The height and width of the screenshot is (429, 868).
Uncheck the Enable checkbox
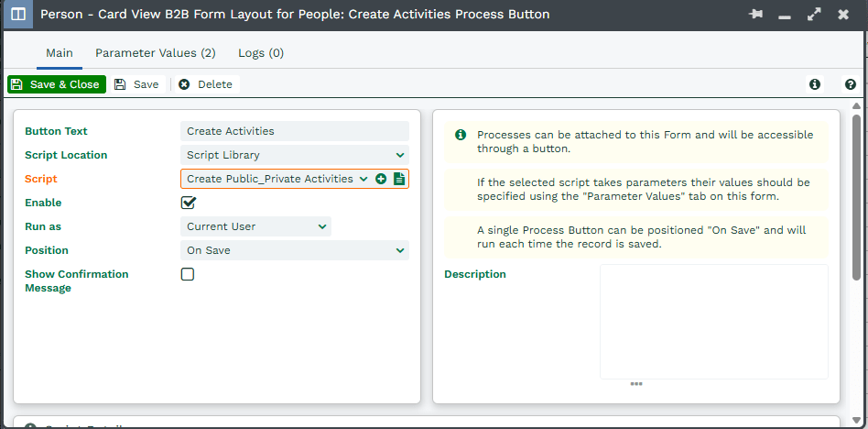pos(189,203)
